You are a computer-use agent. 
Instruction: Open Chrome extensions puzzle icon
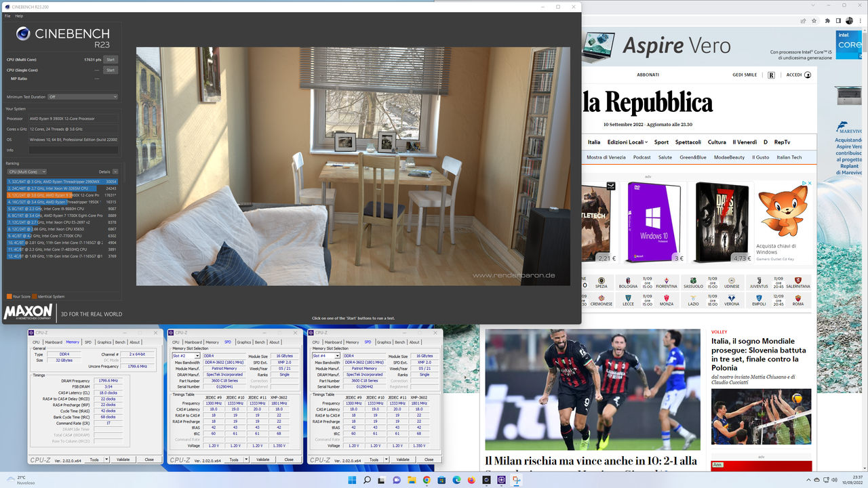[x=827, y=21]
